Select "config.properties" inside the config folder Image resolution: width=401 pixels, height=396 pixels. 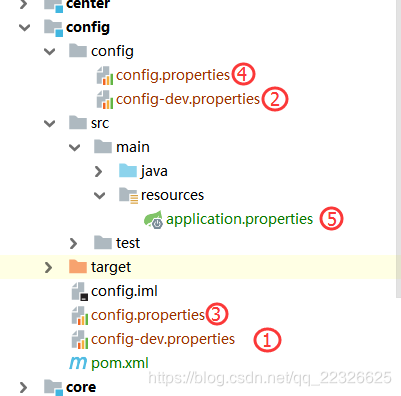click(173, 76)
